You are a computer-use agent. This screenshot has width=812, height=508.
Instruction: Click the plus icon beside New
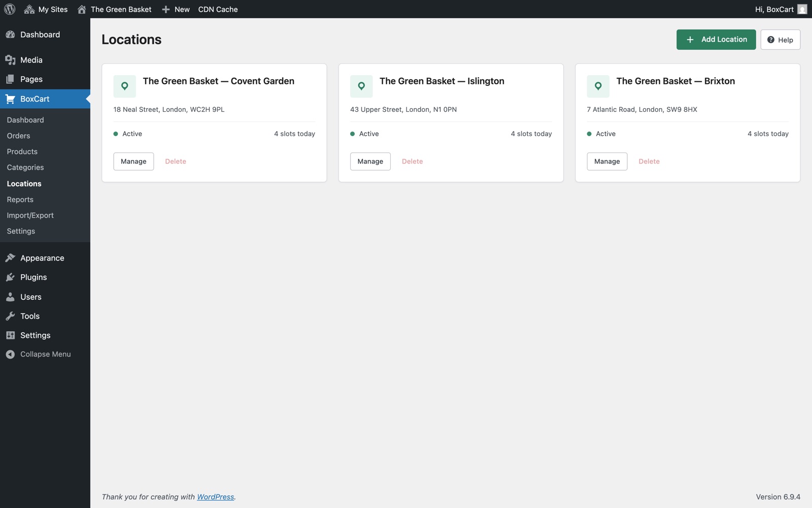[165, 9]
